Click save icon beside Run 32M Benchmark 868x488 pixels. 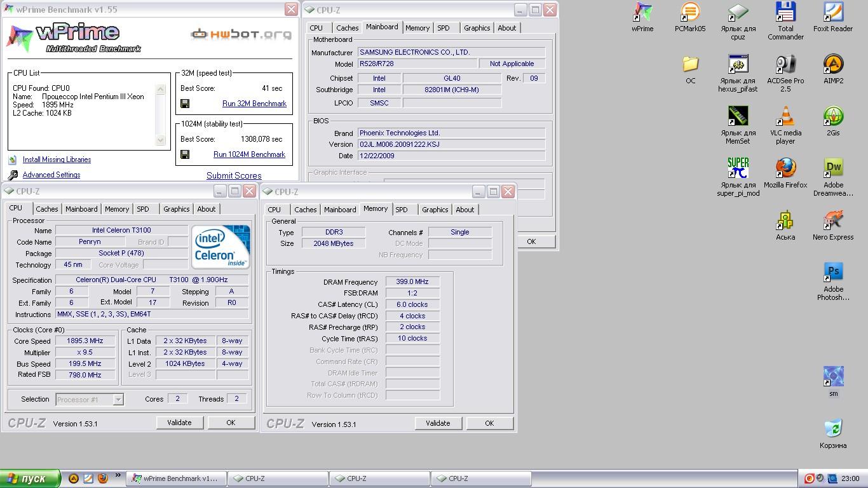pyautogui.click(x=185, y=104)
